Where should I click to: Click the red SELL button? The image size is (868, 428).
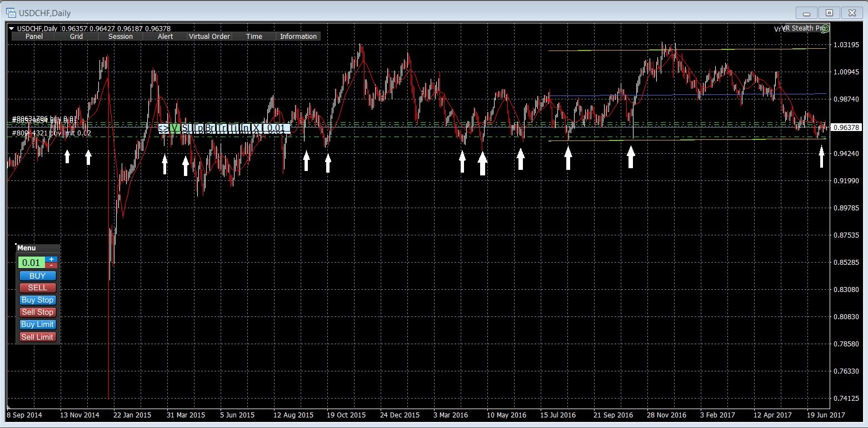(x=37, y=288)
